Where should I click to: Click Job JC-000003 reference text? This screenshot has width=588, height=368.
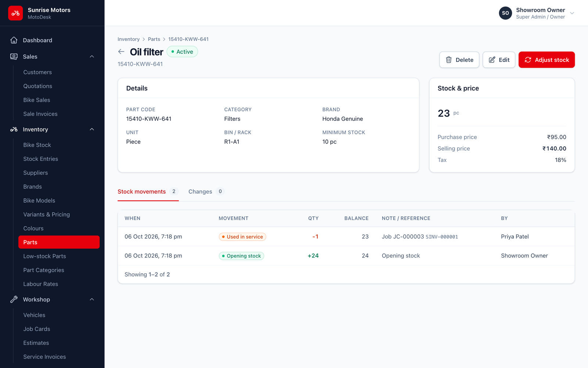(403, 237)
